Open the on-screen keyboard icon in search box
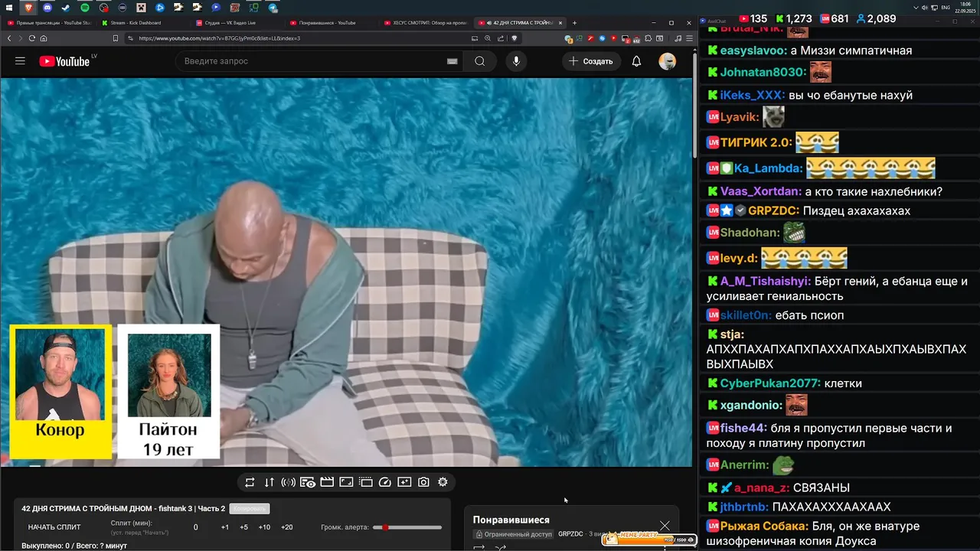Viewport: 980px width, 551px height. click(x=452, y=61)
